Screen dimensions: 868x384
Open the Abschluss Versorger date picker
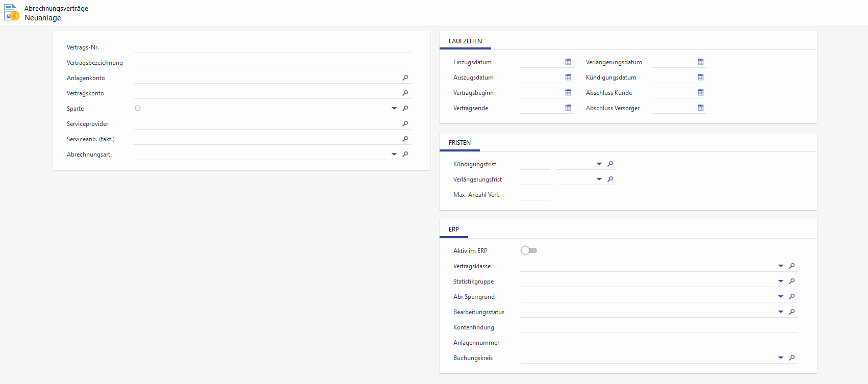(x=701, y=108)
